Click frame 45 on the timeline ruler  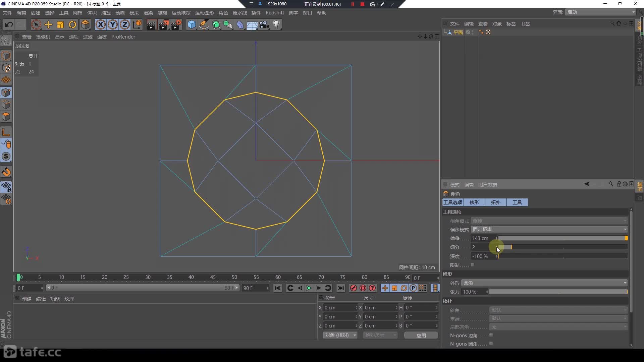pos(213,277)
